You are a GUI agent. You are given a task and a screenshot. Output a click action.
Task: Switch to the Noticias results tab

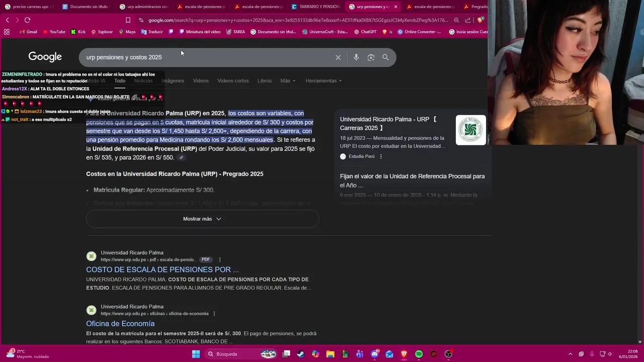click(143, 80)
